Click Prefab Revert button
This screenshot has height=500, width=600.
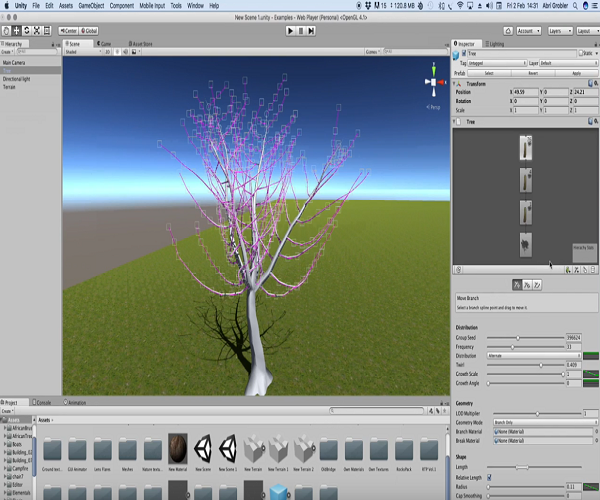pyautogui.click(x=533, y=73)
